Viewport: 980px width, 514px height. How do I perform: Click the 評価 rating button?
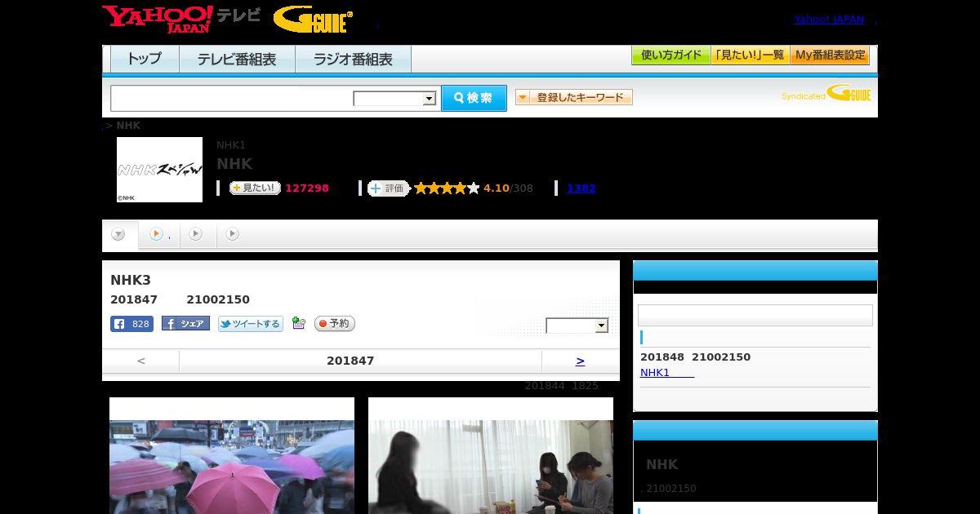pyautogui.click(x=388, y=188)
